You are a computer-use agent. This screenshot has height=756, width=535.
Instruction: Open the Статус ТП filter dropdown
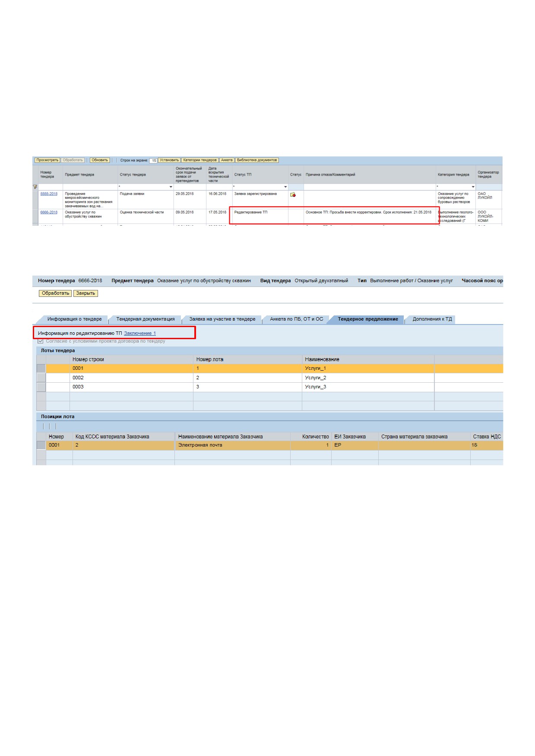pyautogui.click(x=285, y=187)
